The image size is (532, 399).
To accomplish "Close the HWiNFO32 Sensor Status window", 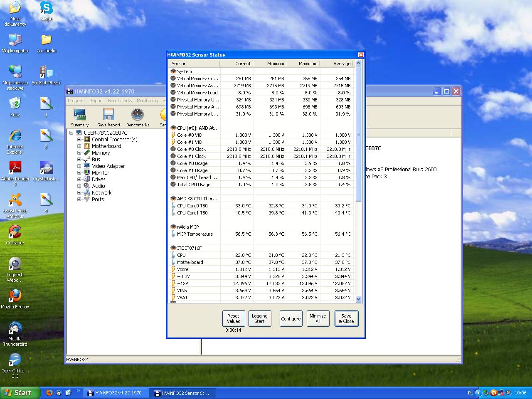I will coord(361,54).
